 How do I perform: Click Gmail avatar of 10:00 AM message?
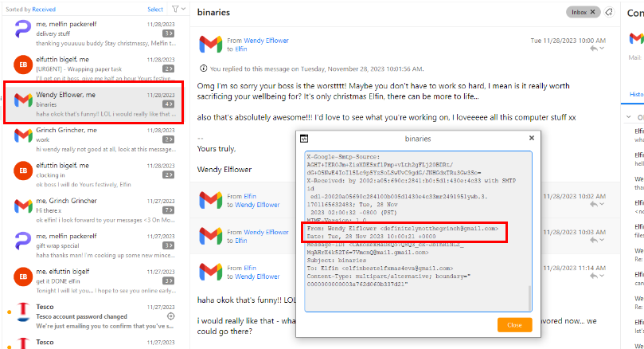click(x=211, y=45)
